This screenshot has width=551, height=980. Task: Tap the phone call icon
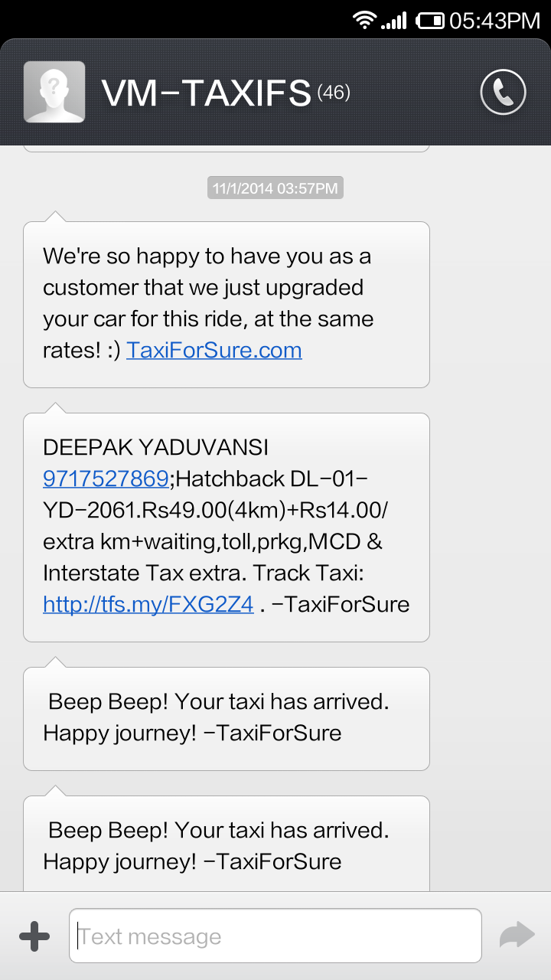pyautogui.click(x=503, y=93)
